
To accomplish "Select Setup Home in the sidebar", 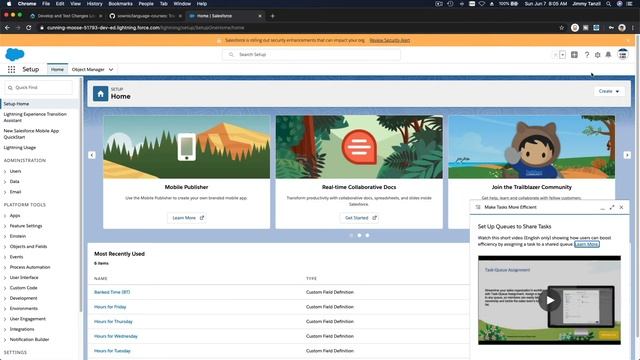I will (x=40, y=104).
